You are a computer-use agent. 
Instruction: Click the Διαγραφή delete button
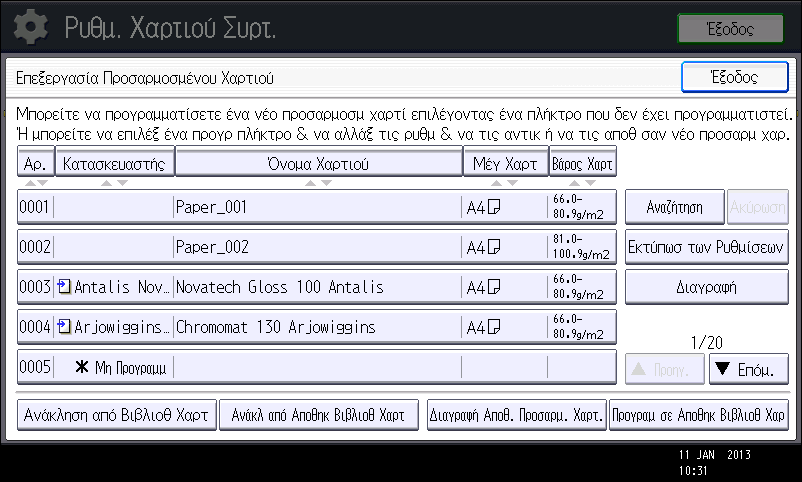click(706, 287)
